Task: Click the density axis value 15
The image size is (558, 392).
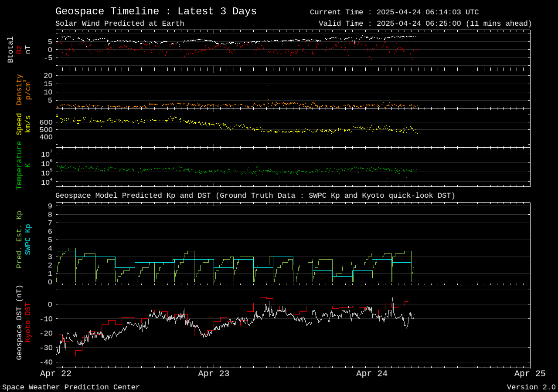Action: point(48,84)
